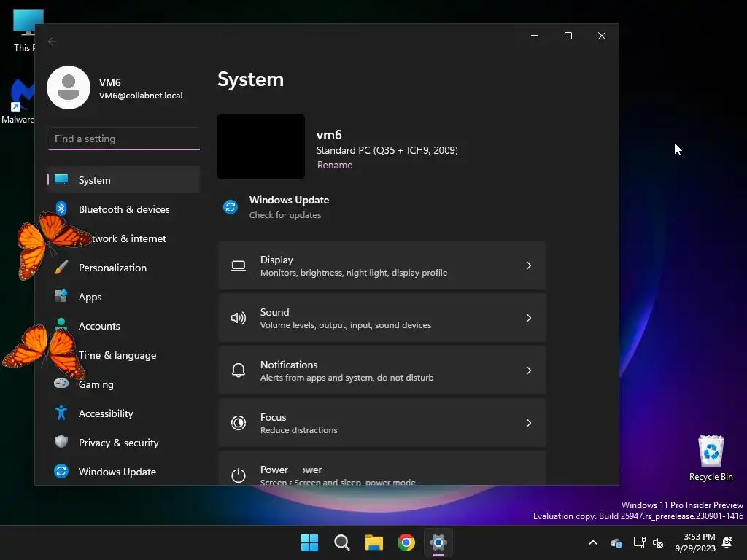Open taskbar Search magnifier
747x560 pixels.
click(341, 542)
